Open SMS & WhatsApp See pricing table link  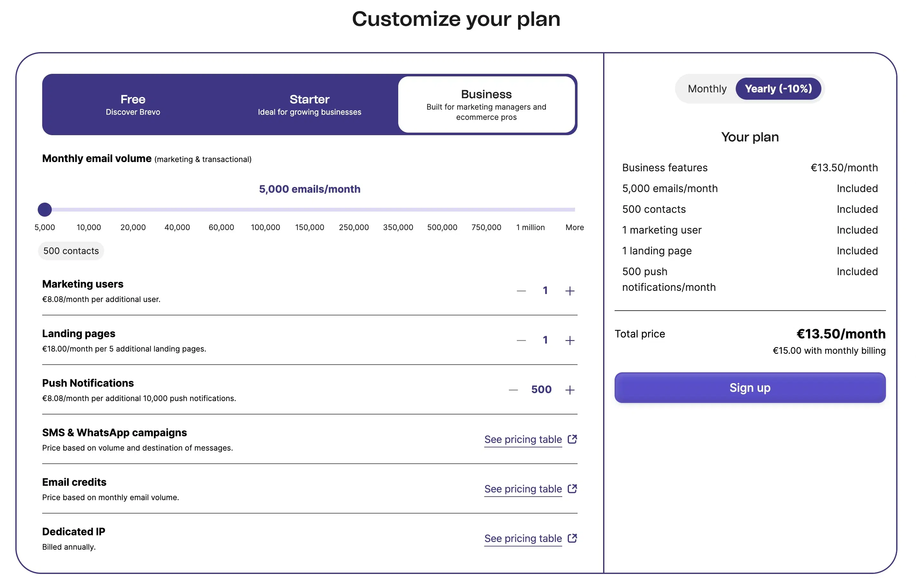pos(523,439)
